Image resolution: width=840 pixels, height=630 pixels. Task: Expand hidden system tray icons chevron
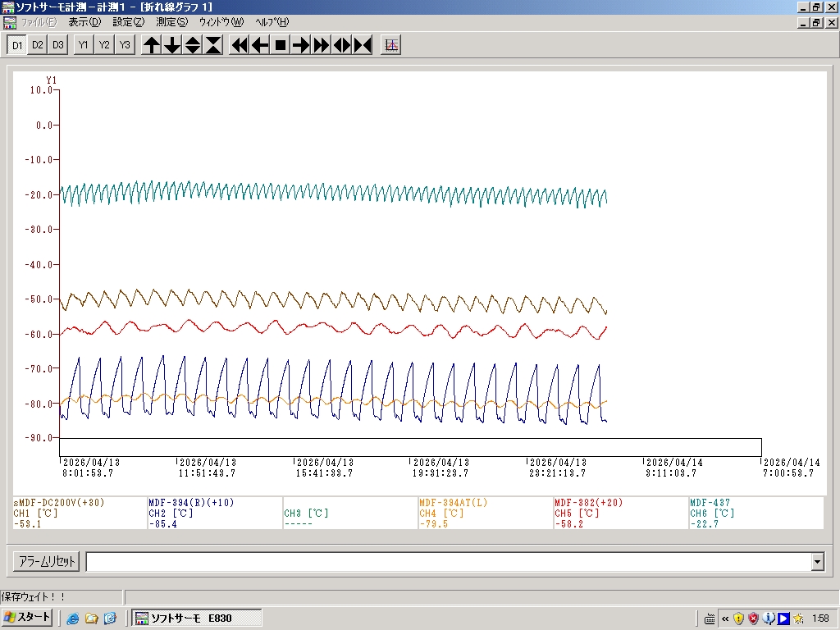pos(724,619)
